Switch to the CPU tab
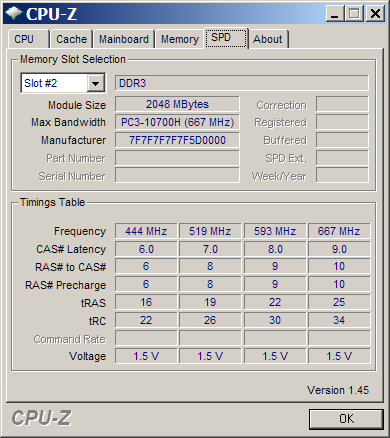Viewport: 390px width, 438px height. (x=28, y=39)
